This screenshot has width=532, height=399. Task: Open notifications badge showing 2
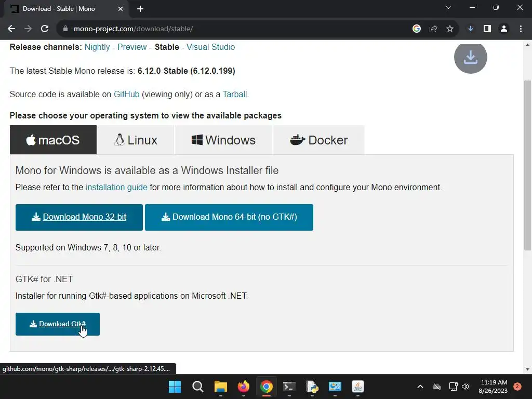click(x=517, y=387)
